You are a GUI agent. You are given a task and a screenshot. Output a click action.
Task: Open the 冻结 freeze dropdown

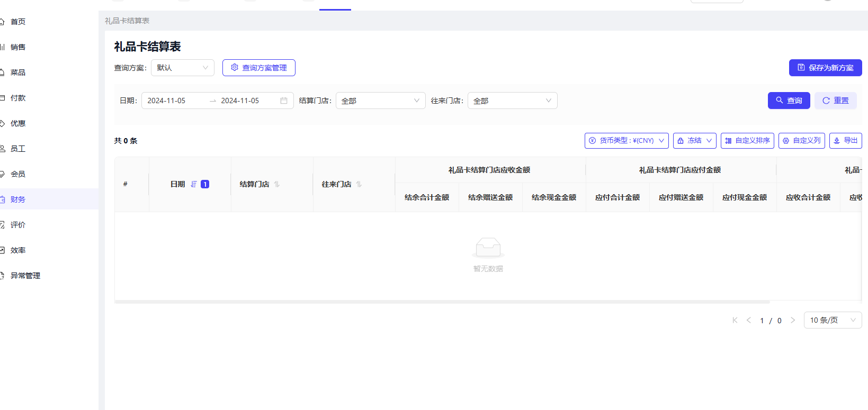695,141
